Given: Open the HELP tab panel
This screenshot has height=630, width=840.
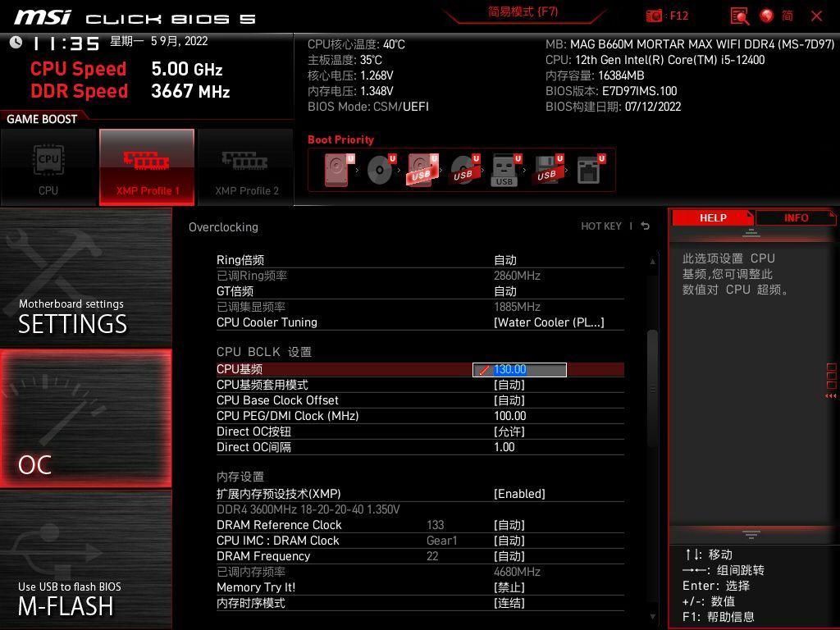Looking at the screenshot, I should click(712, 217).
